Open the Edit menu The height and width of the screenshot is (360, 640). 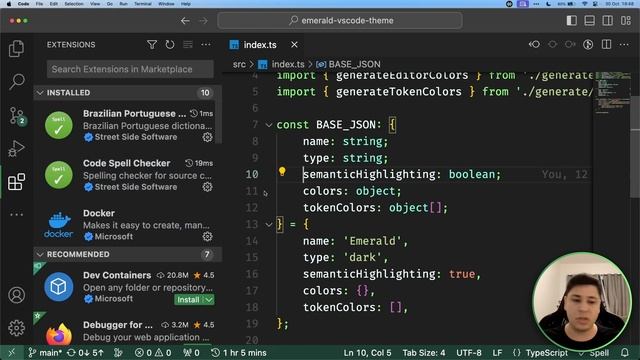coord(53,4)
